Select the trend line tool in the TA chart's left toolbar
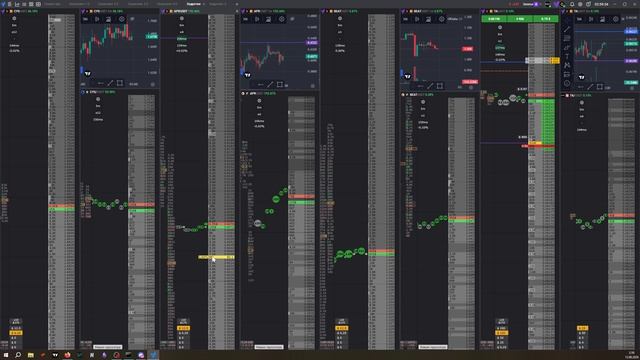The width and height of the screenshot is (640, 360). (x=567, y=29)
